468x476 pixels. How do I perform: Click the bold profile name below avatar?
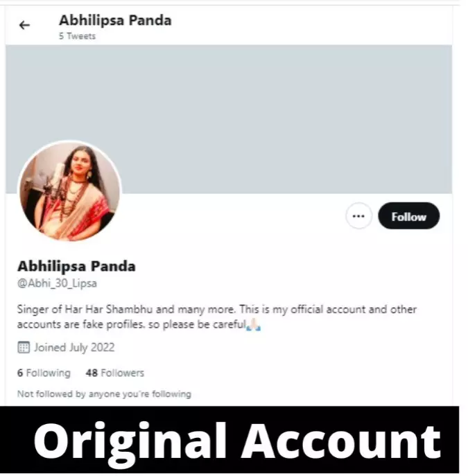coord(76,266)
